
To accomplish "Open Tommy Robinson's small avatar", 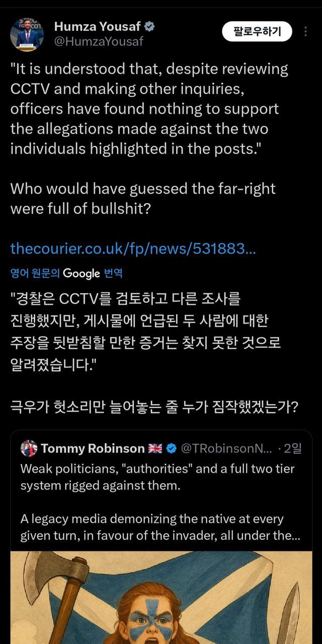I will (29, 448).
